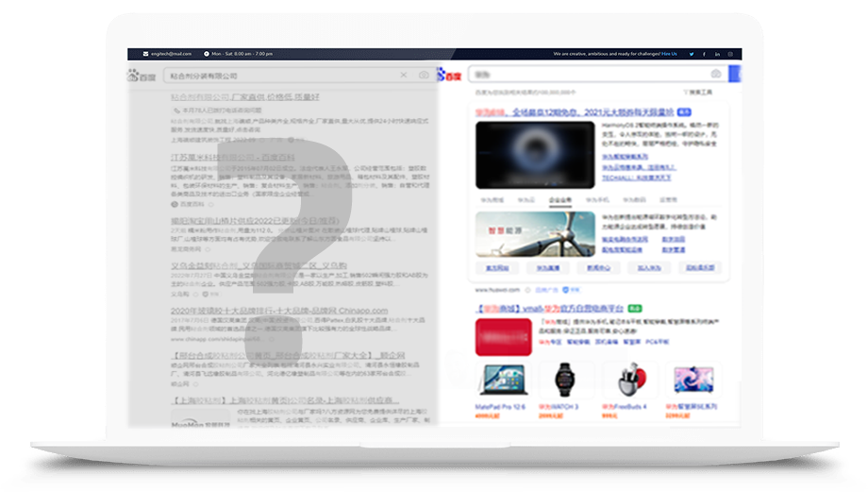Open the 搜索工具 filter dropdown
This screenshot has height=492, width=868.
tap(698, 92)
